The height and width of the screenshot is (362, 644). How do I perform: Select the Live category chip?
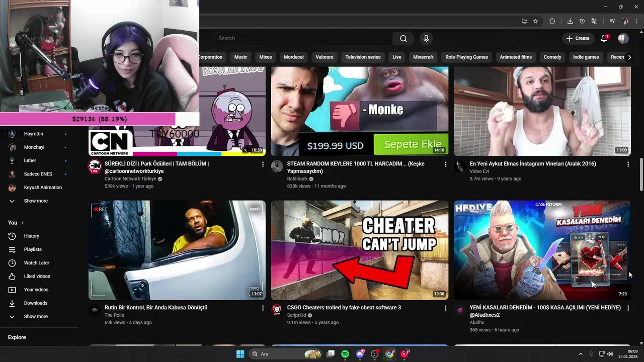[x=397, y=57]
